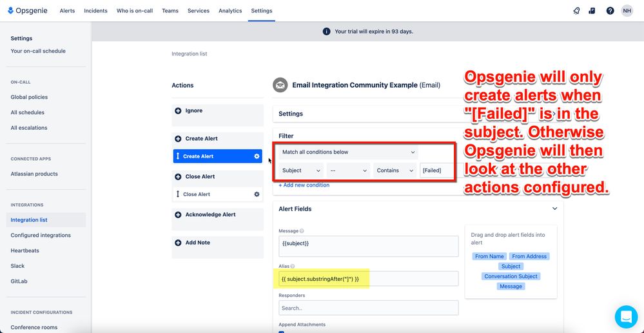Select the highlighted Create Alert action
Viewport: 644px width, 333px height.
(218, 156)
